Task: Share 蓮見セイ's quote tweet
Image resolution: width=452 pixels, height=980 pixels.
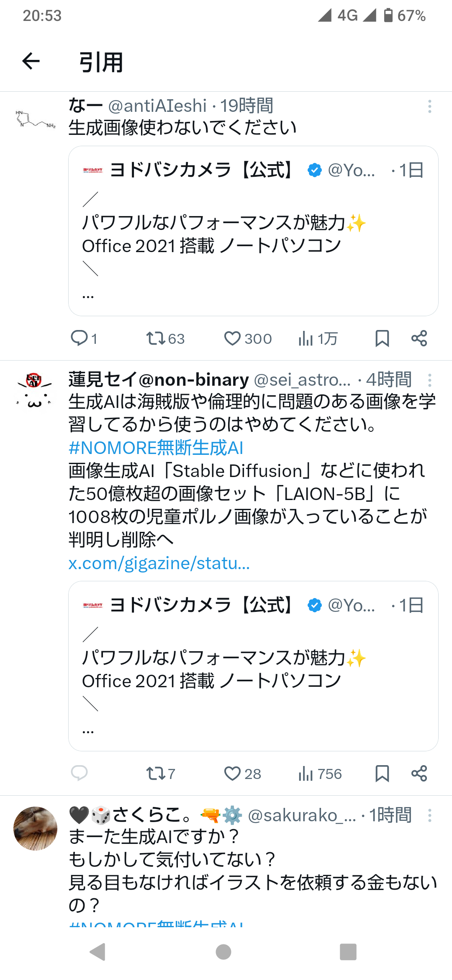Action: pos(419,773)
